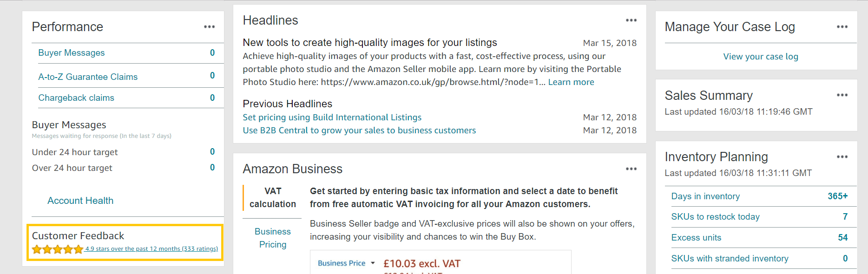
Task: Open A-to-Z Guarantee Claims
Action: coord(88,77)
